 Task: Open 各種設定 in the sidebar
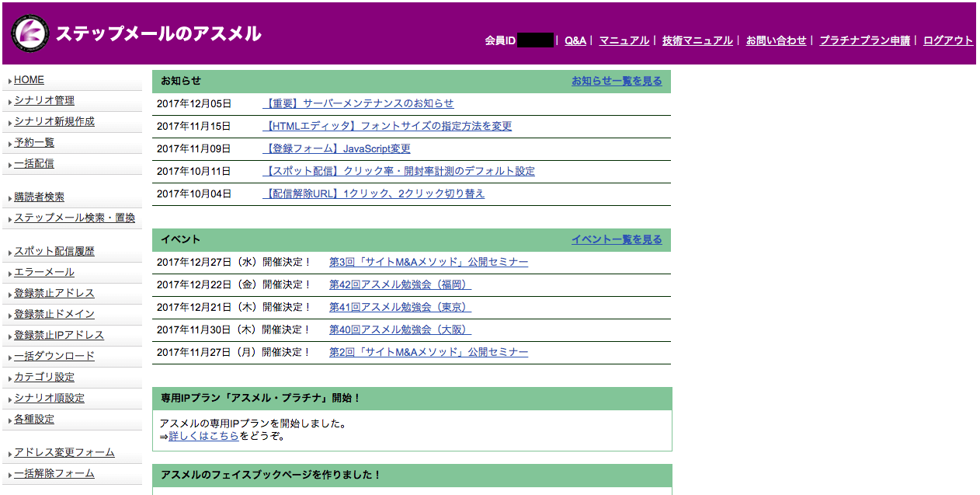[34, 420]
